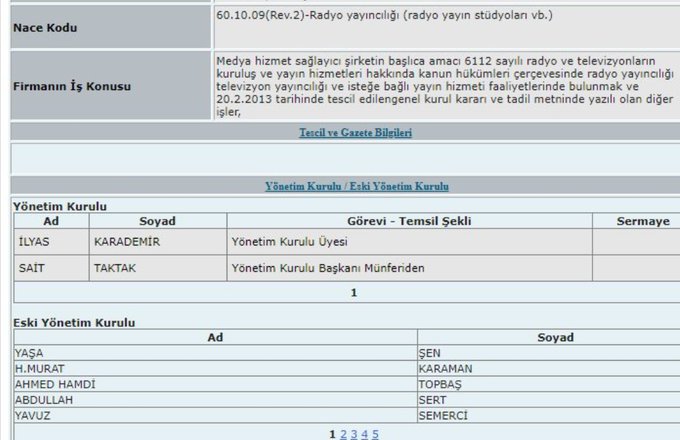Select the TOPBAŞ surname in former board
Screen dimensions: 680x440
[443, 384]
